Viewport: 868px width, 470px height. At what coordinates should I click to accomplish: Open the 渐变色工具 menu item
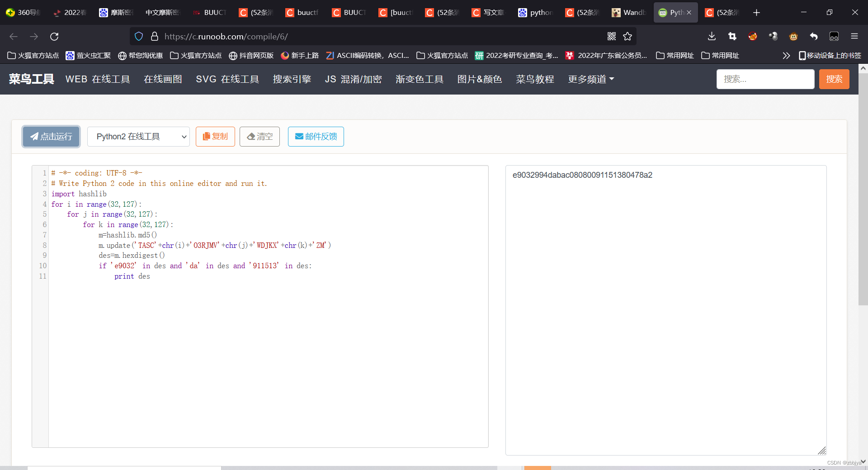coord(420,79)
